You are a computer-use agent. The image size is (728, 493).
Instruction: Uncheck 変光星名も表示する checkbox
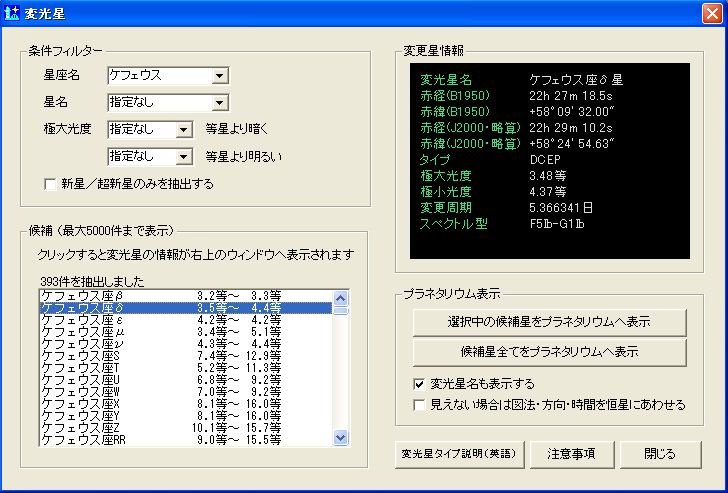419,384
